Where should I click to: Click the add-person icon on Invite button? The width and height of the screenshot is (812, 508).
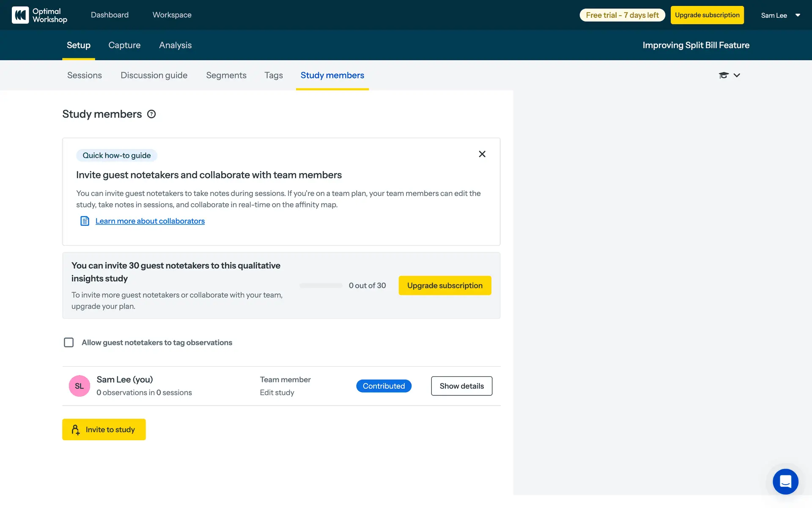pyautogui.click(x=76, y=430)
